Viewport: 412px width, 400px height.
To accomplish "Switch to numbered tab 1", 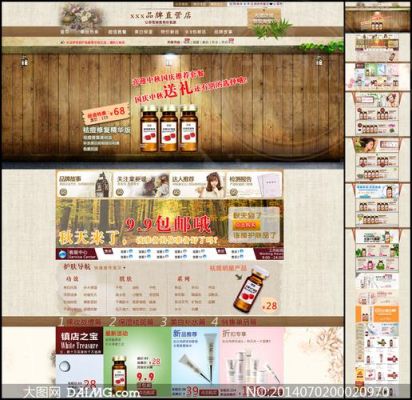I will click(79, 322).
